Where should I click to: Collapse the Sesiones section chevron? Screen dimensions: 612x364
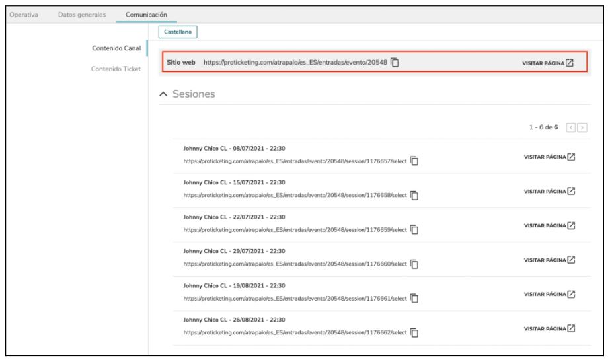coord(163,94)
